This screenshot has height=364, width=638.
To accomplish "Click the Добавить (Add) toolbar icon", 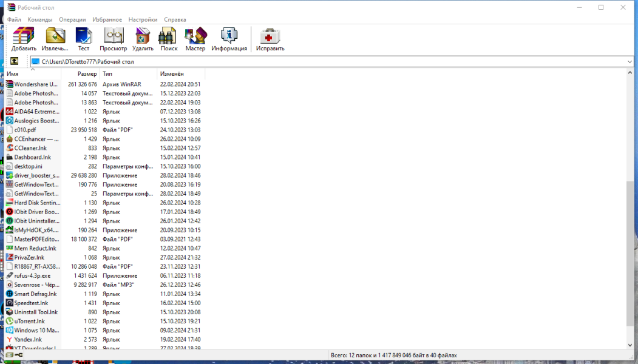I will 24,39.
